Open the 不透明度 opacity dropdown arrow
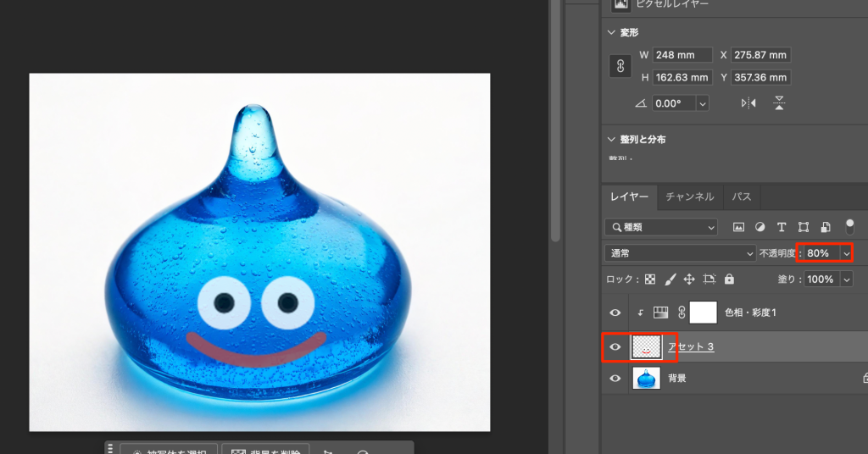This screenshot has height=454, width=868. (x=844, y=253)
